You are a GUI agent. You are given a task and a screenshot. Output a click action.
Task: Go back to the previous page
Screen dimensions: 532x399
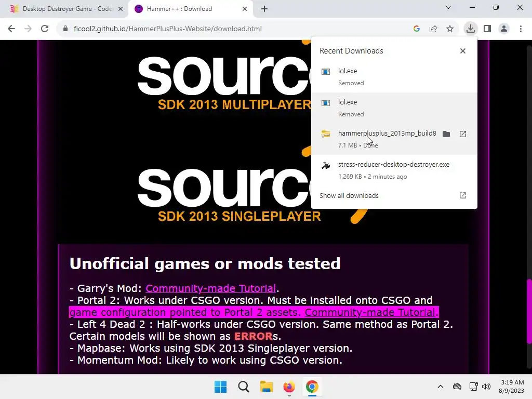11,29
